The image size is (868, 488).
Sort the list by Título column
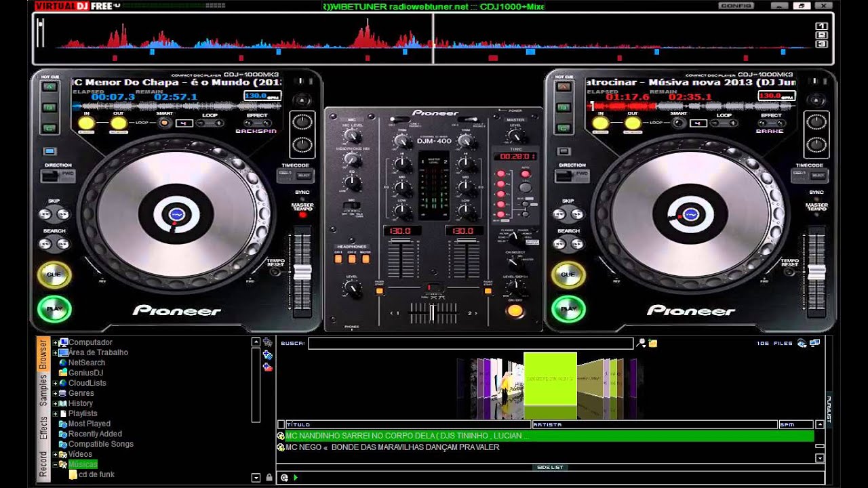(x=408, y=424)
